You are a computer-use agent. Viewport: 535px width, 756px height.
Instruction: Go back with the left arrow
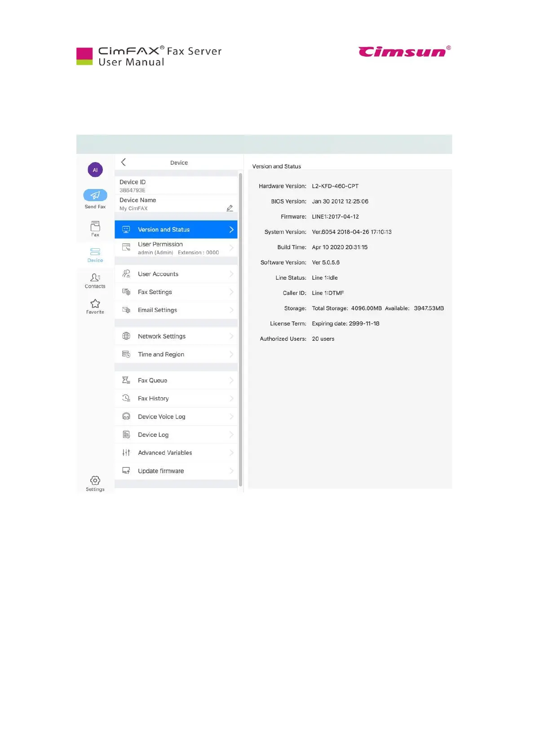point(124,162)
